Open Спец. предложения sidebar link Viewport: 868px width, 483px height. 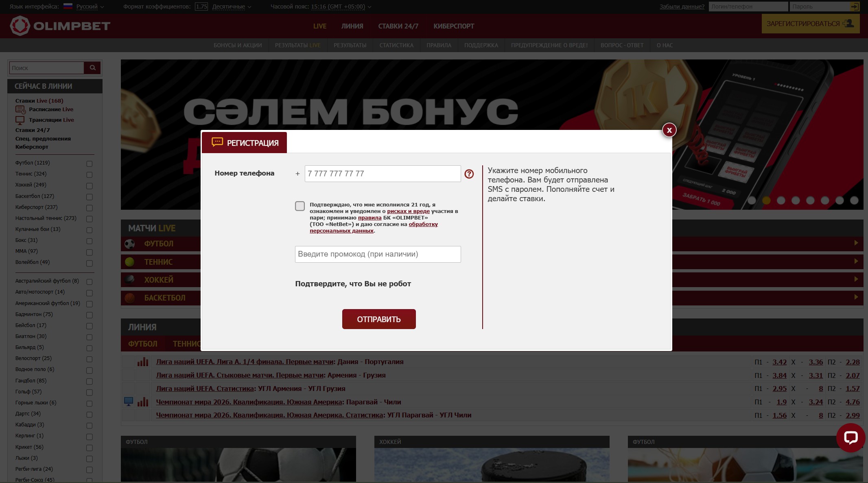43,138
